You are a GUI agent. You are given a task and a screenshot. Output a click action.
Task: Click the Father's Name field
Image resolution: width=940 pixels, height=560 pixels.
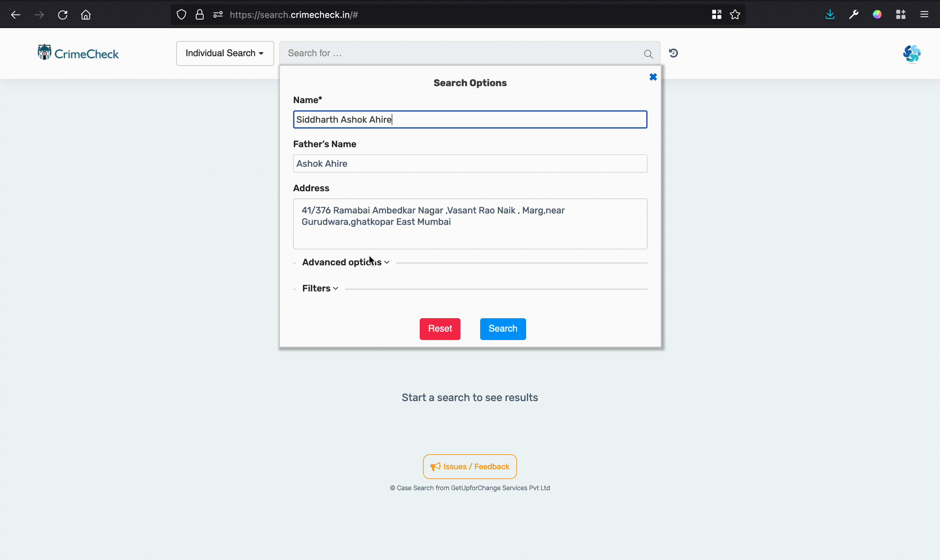click(470, 163)
